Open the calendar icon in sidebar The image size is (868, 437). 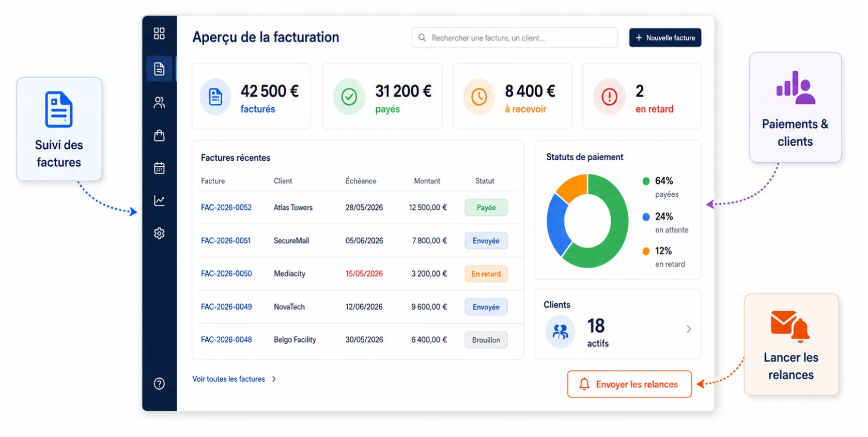159,168
